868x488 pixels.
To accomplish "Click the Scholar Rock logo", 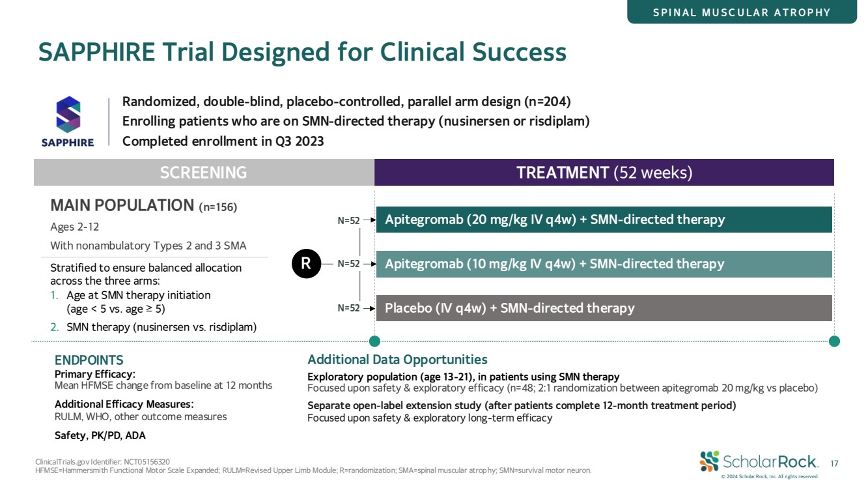I will coord(759,461).
